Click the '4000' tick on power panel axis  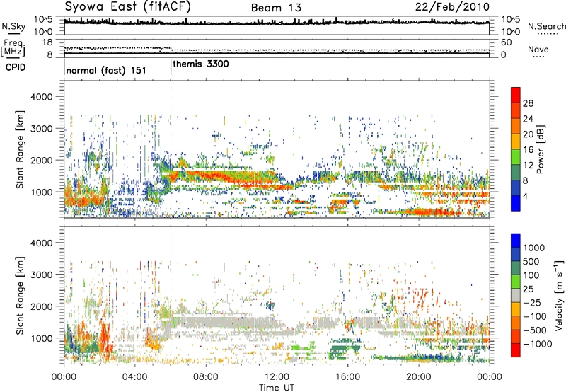pyautogui.click(x=41, y=97)
